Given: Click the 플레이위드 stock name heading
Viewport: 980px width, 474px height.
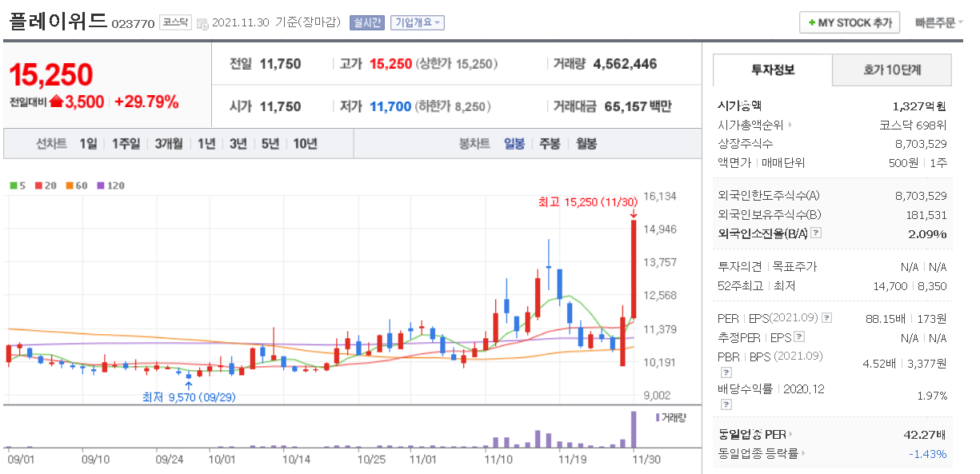Looking at the screenshot, I should (58, 22).
